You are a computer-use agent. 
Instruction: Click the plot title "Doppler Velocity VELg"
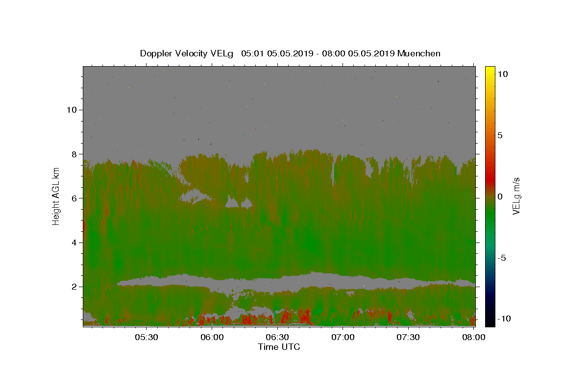tap(187, 53)
